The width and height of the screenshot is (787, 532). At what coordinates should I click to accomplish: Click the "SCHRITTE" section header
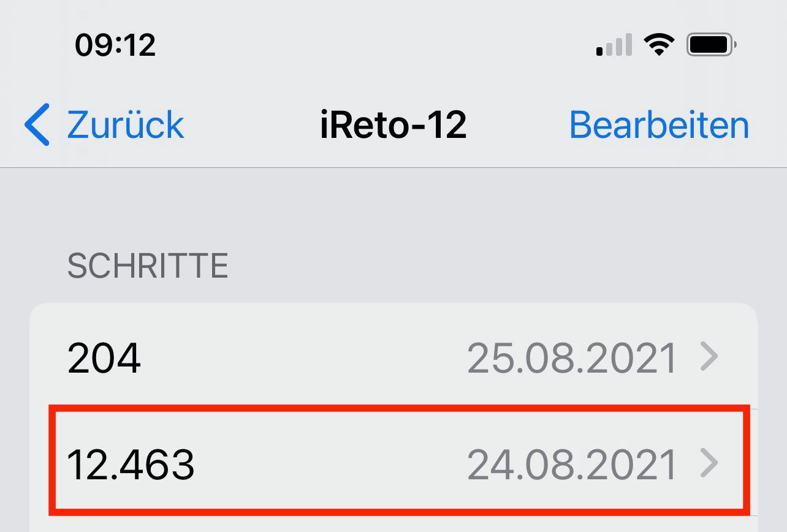coord(148,266)
